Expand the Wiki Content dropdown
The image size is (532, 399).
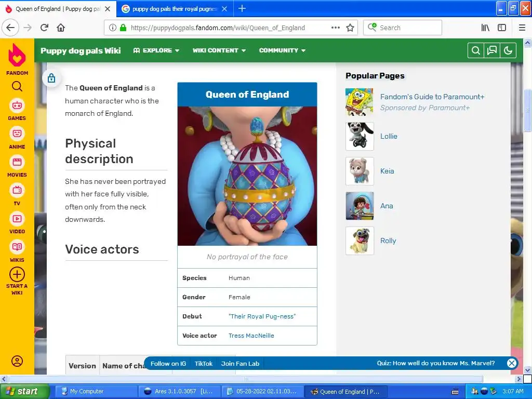pyautogui.click(x=219, y=50)
